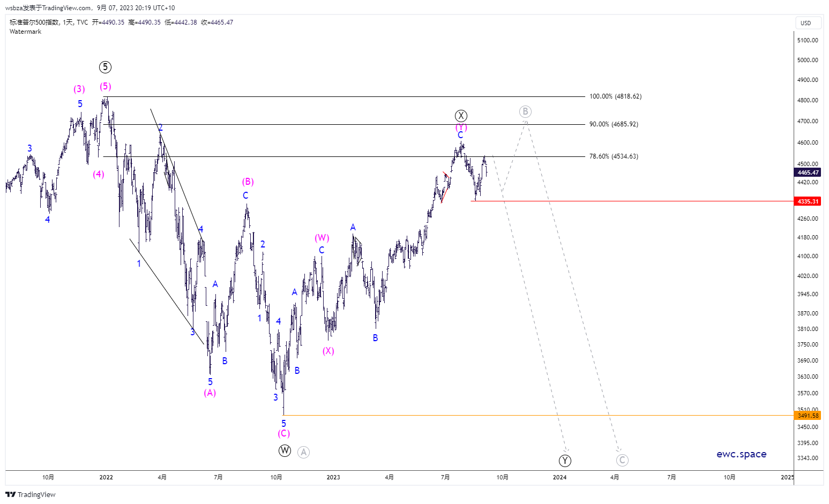This screenshot has height=504, width=829.
Task: Click the 2024 label on the time axis
Action: pos(559,477)
